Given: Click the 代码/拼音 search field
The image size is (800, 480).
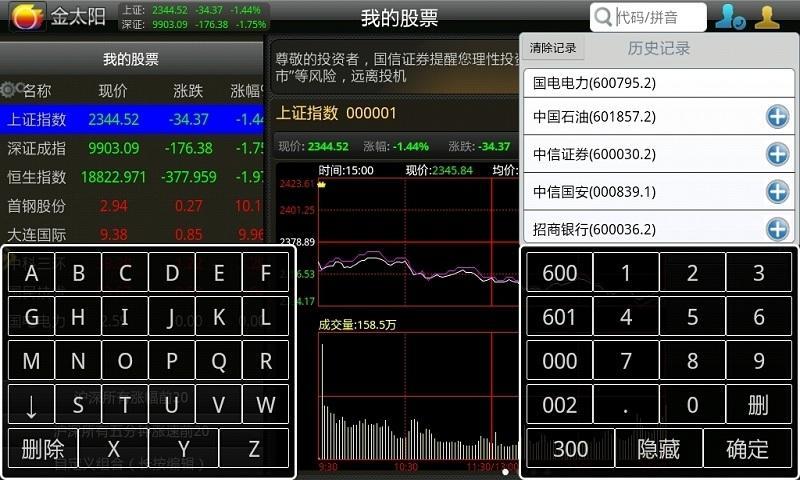Looking at the screenshot, I should pos(648,17).
